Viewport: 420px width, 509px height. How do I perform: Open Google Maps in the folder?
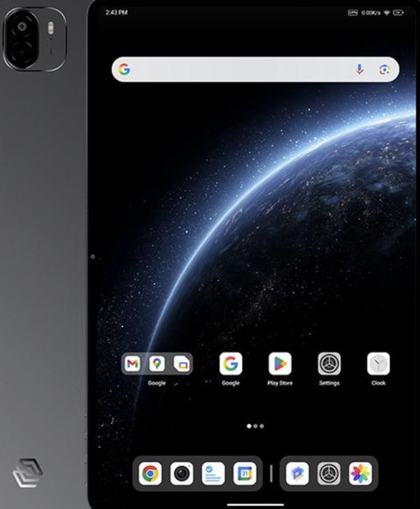click(x=157, y=364)
